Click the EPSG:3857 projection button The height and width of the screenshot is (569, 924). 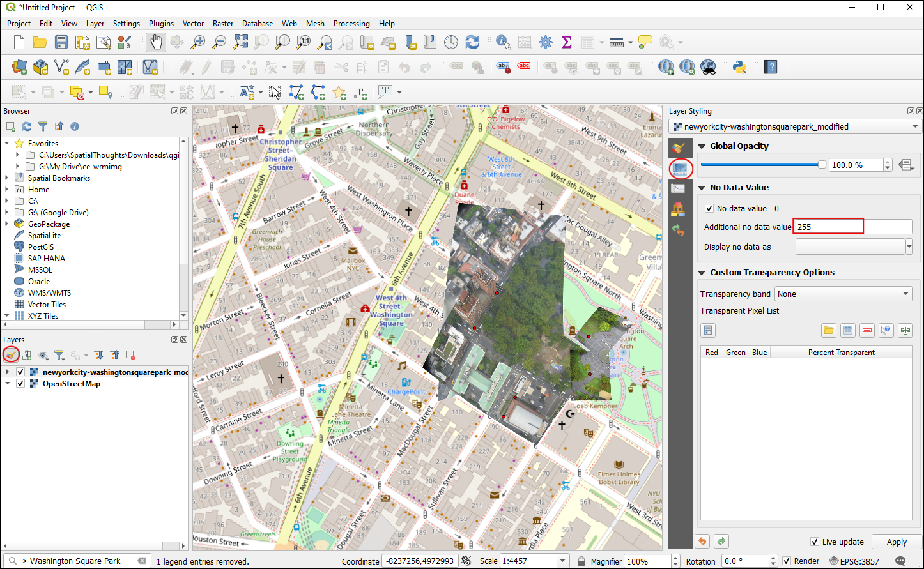(x=853, y=561)
